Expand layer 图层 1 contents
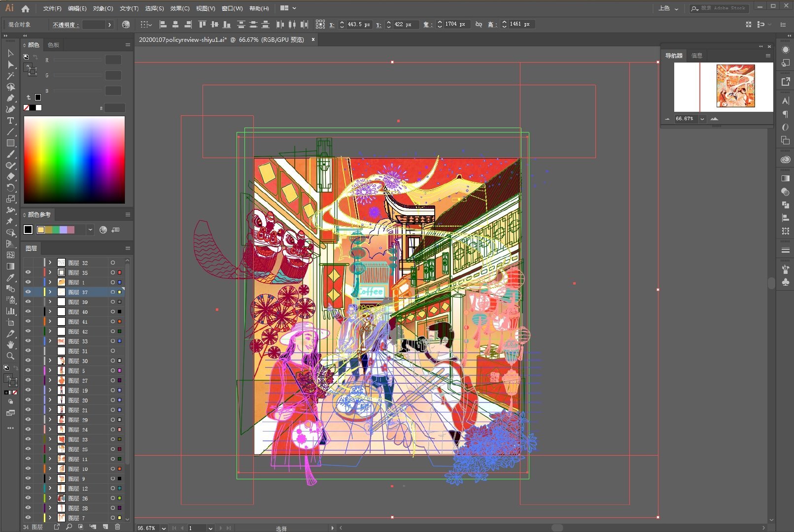The width and height of the screenshot is (794, 532). 50,282
